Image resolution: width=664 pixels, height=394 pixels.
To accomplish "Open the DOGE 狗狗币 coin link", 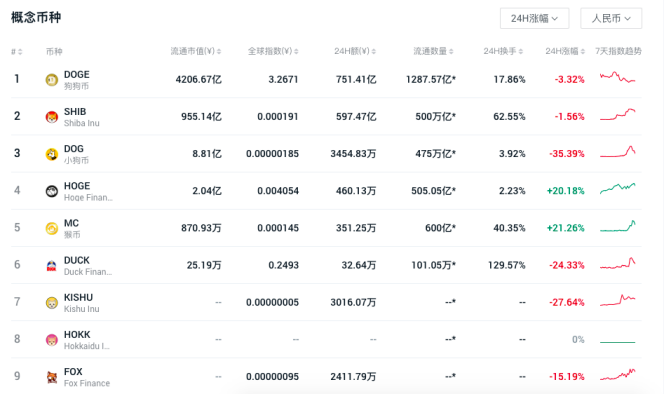I will click(77, 80).
